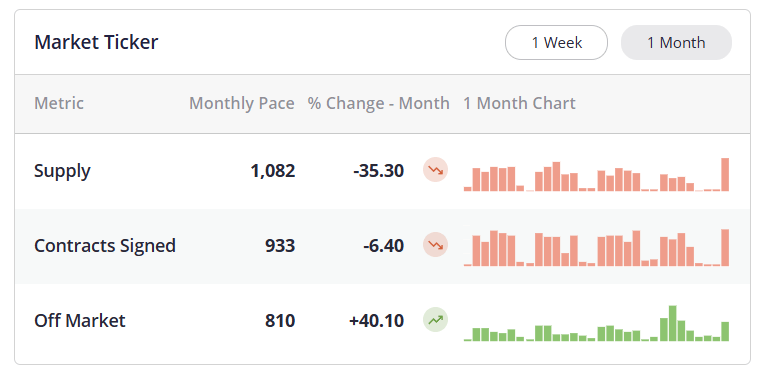762x376 pixels.
Task: Click the 1 Month Chart column header
Action: [519, 103]
